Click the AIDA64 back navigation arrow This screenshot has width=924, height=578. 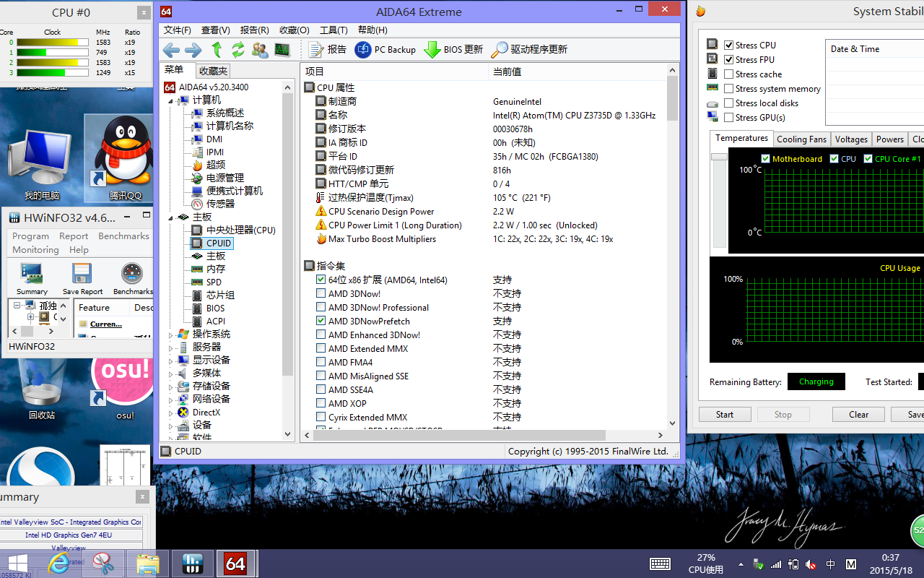tap(171, 50)
